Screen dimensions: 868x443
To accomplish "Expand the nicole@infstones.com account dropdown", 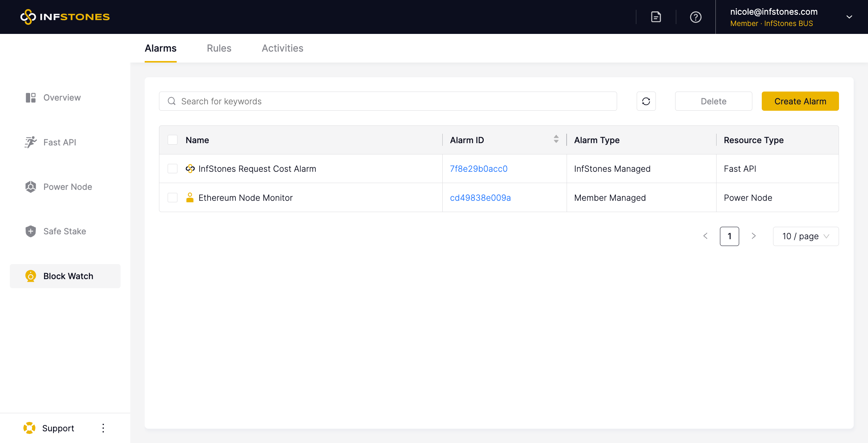I will click(849, 17).
